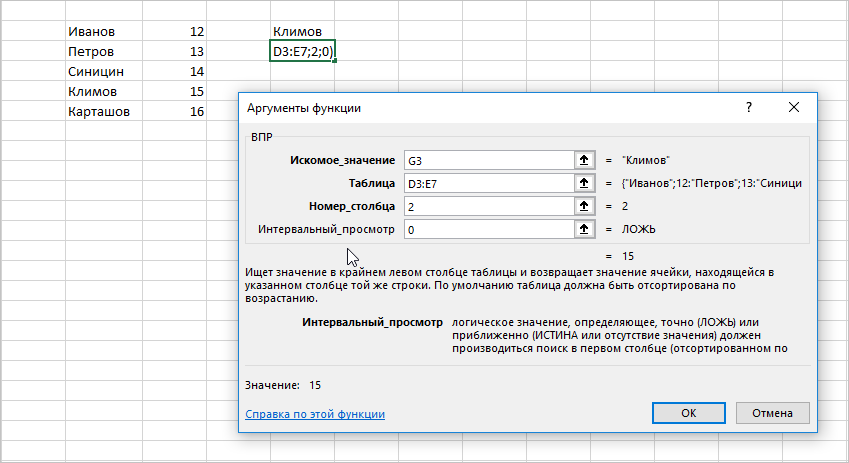The image size is (849, 463).
Task: Click range selector icon for Интервальный_просмотр
Action: point(584,229)
